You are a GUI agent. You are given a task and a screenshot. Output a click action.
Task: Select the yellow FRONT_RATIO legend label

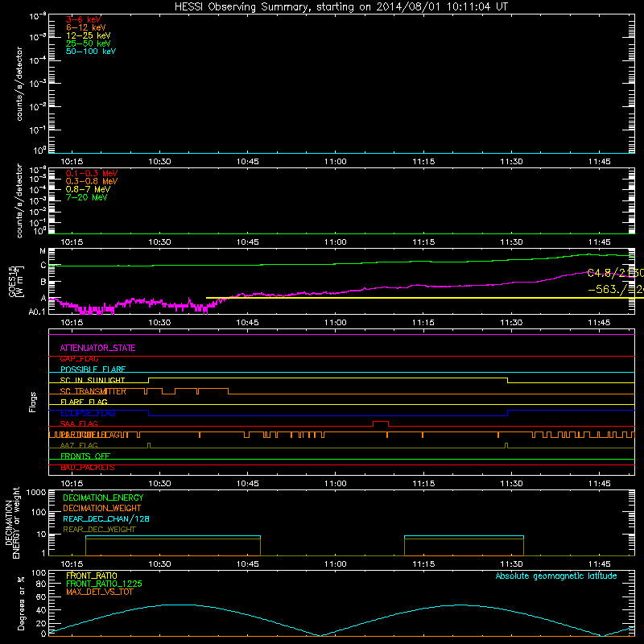(x=92, y=576)
